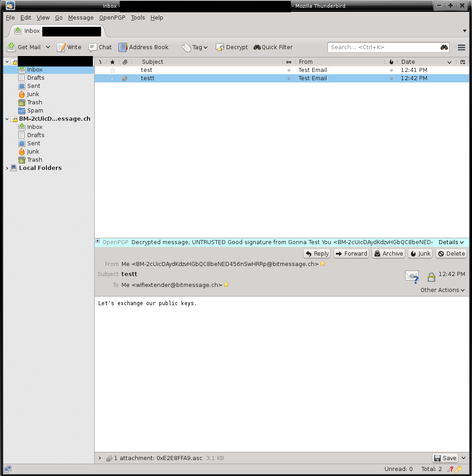
Task: Toggle read status of the 'test' message
Action: click(x=289, y=70)
